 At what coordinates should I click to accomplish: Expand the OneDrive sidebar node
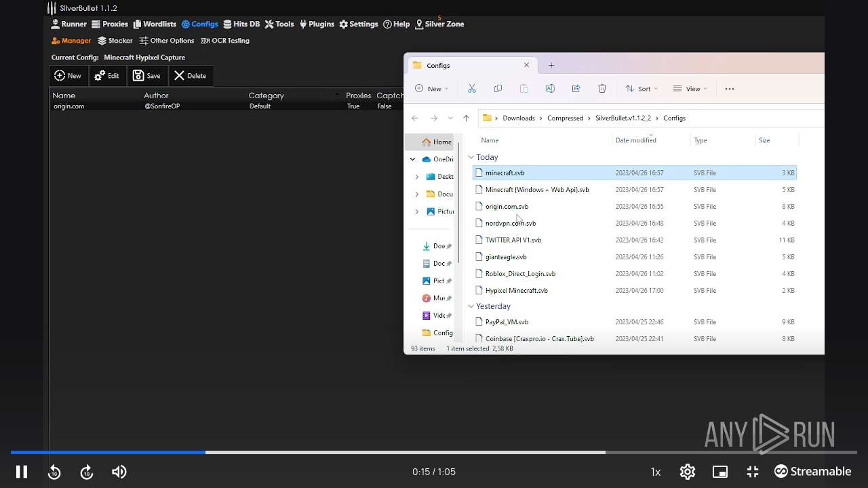pyautogui.click(x=412, y=159)
